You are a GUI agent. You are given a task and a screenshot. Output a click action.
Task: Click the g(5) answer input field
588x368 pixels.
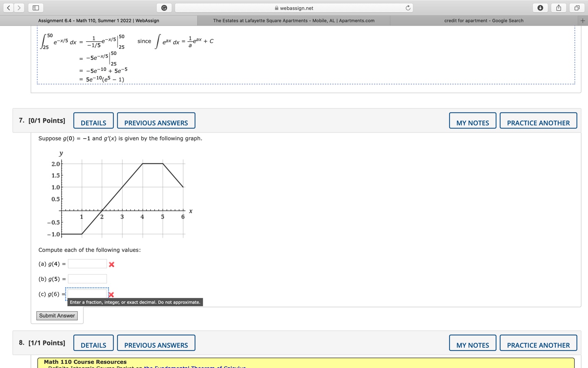click(87, 278)
